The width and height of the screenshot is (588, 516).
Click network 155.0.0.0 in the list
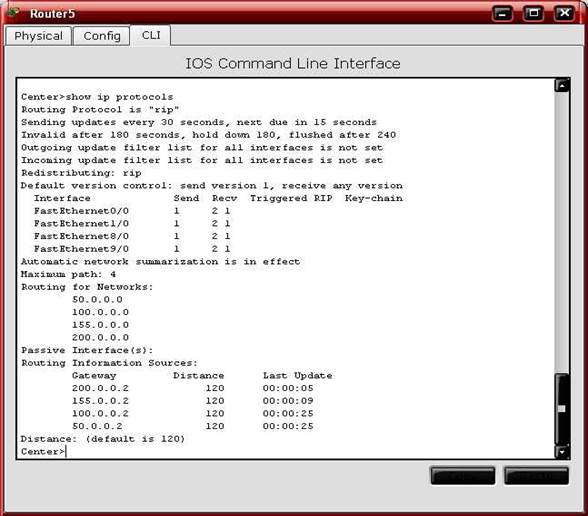100,325
